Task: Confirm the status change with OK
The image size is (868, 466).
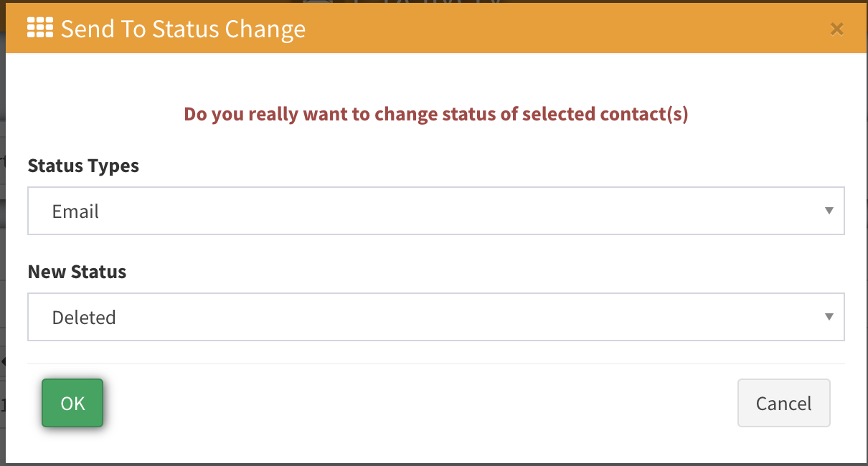Action: (x=72, y=403)
